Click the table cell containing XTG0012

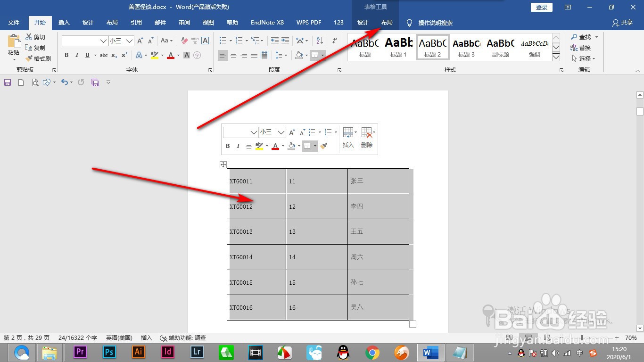click(x=256, y=206)
